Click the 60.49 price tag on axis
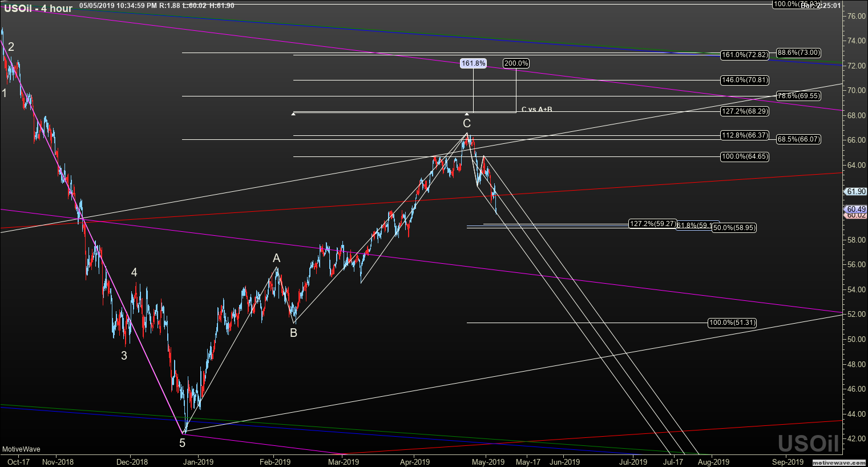868x467 pixels. tap(857, 210)
